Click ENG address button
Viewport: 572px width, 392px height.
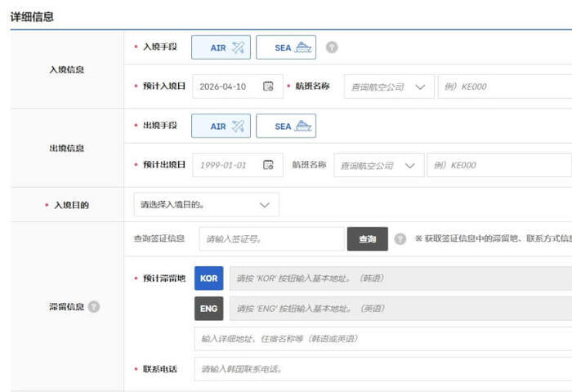coord(208,309)
